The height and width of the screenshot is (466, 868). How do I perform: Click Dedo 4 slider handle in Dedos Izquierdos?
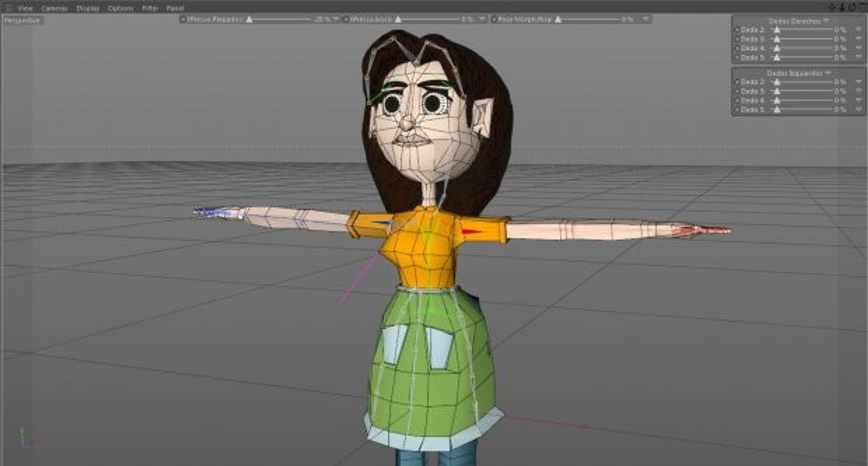[x=777, y=100]
